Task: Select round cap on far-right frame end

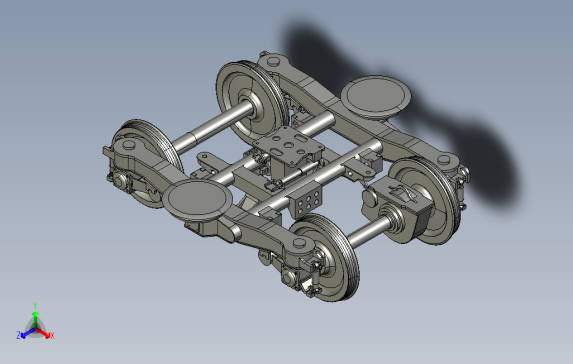Action: [444, 160]
